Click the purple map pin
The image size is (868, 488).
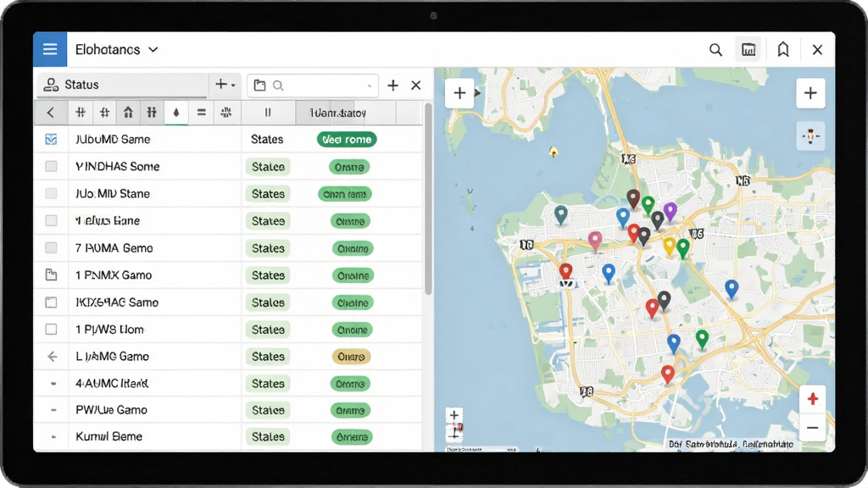(x=670, y=211)
